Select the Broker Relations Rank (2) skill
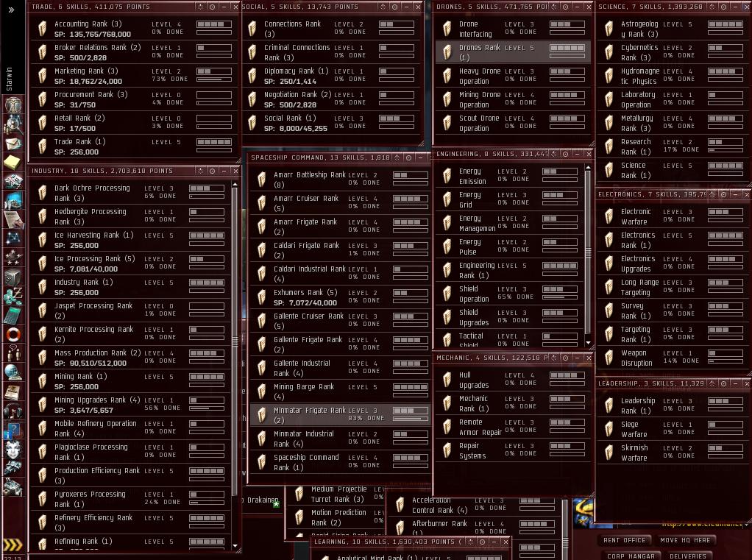Viewport: 752px width, 560px height. coord(133,52)
